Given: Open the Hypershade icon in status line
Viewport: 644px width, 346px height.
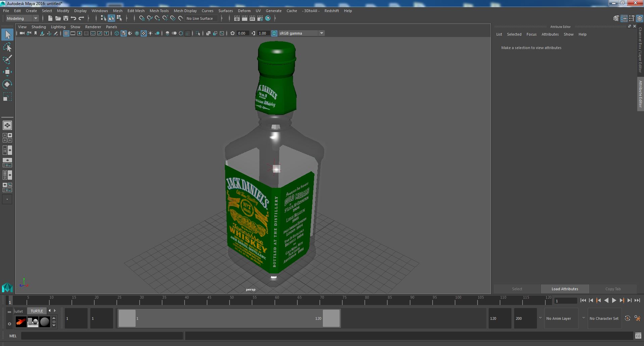Looking at the screenshot, I should click(268, 18).
